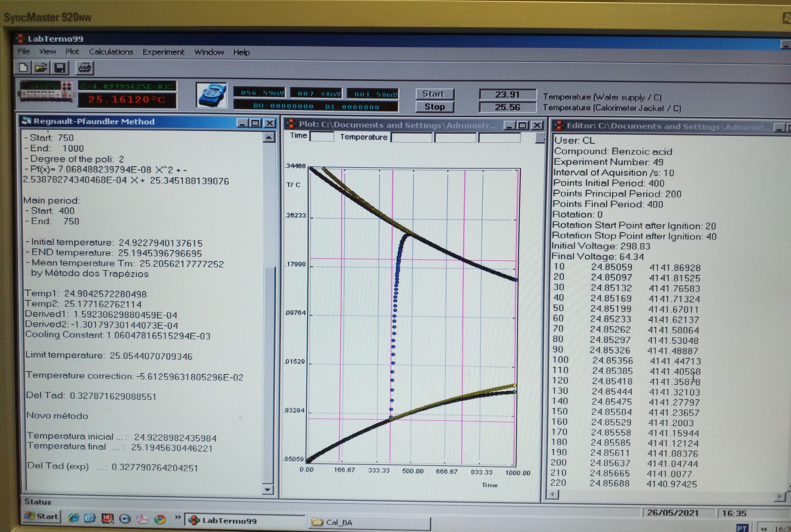Open the Experiment menu
This screenshot has width=791, height=532.
tap(163, 52)
